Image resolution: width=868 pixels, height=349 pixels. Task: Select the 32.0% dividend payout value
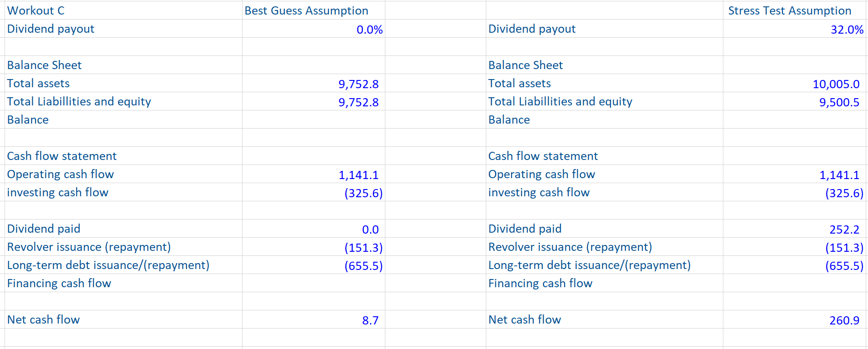coord(846,30)
